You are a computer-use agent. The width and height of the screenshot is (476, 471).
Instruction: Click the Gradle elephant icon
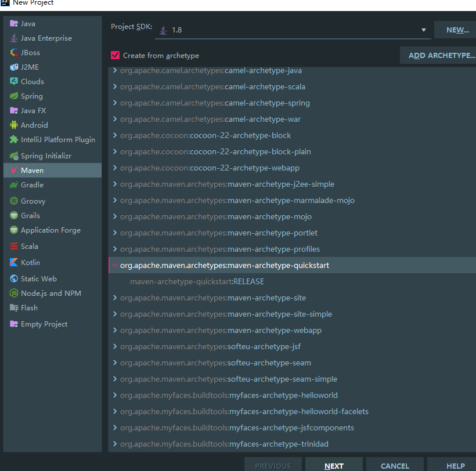point(14,184)
